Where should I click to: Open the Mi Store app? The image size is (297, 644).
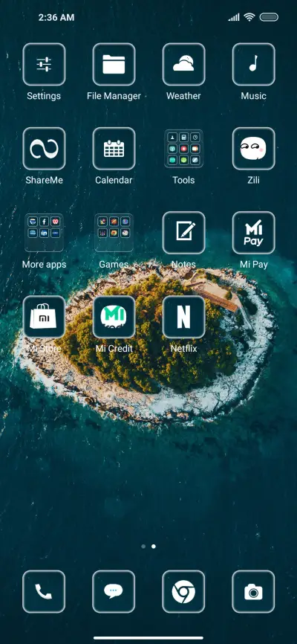point(44,317)
